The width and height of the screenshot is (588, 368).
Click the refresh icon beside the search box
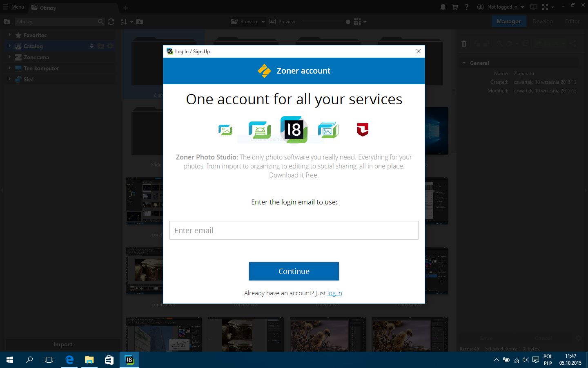click(x=111, y=22)
